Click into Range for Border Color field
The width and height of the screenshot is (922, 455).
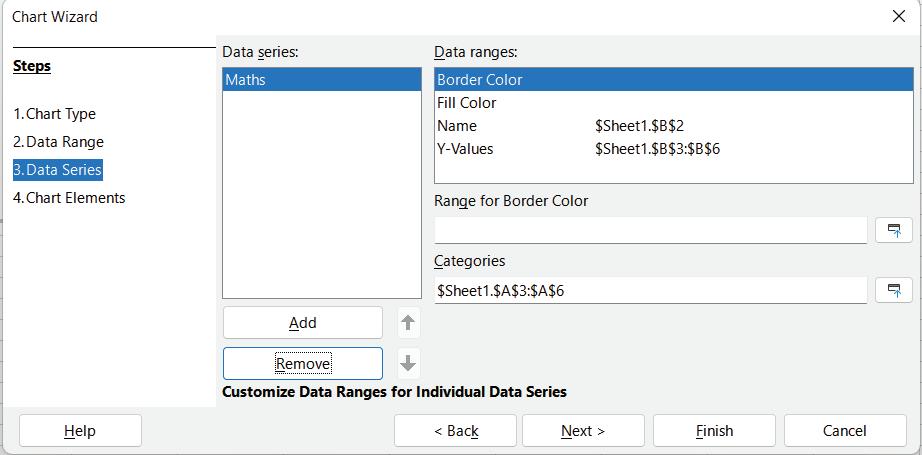pyautogui.click(x=650, y=230)
